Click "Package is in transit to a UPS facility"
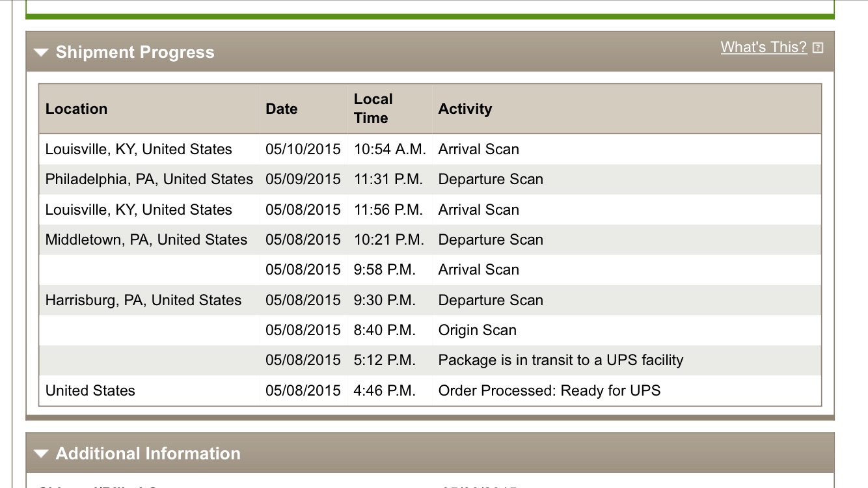Viewport: 868px width, 488px height. point(560,360)
